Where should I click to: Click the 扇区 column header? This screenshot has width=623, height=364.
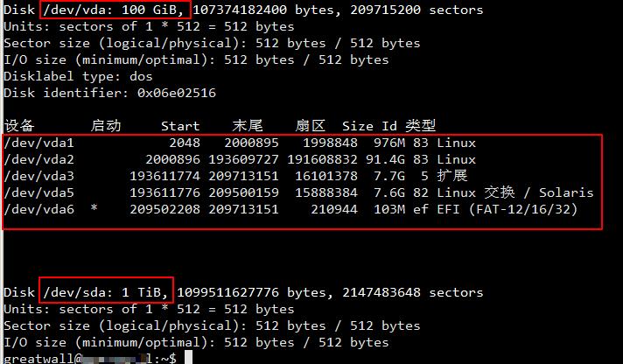click(x=311, y=126)
